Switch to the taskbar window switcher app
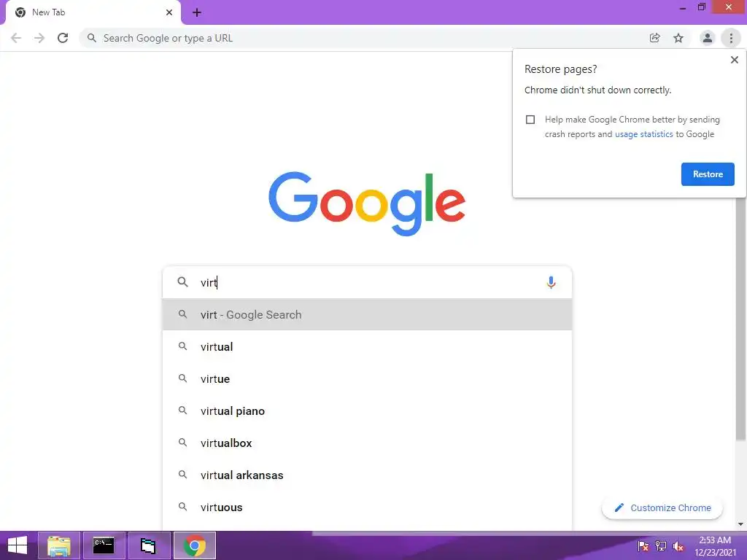 pos(149,545)
